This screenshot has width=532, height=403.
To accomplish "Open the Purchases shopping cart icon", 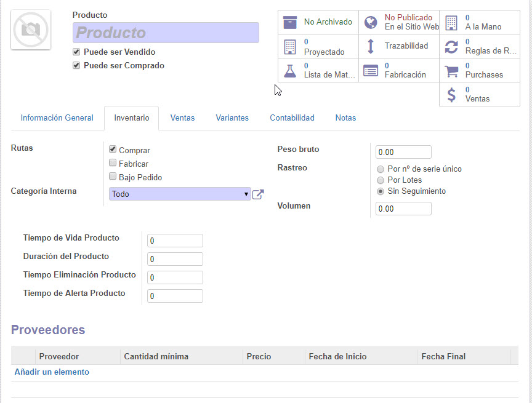I will pos(451,70).
